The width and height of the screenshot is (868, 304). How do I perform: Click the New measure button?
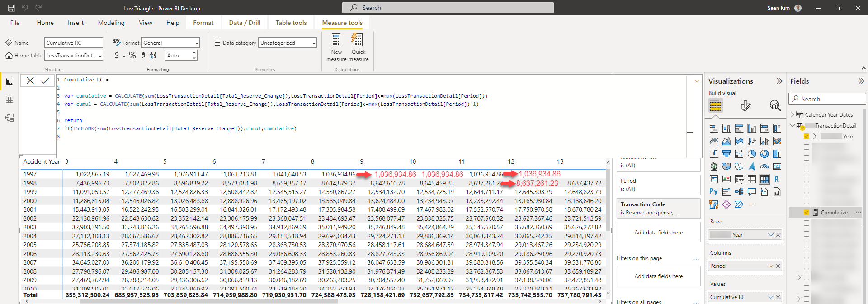pos(336,47)
